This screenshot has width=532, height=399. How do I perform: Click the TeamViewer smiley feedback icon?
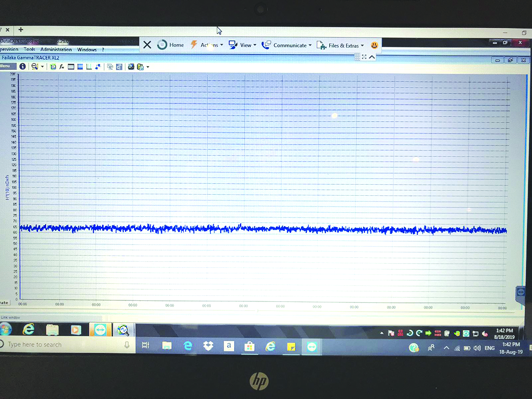coord(374,45)
